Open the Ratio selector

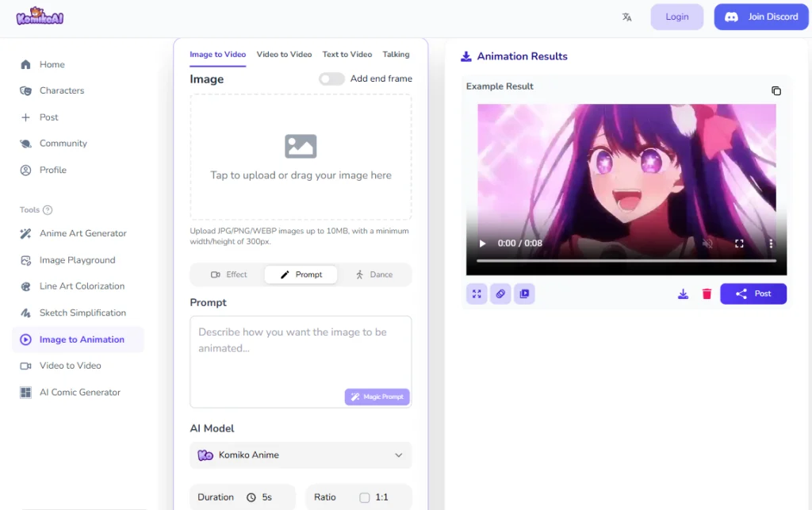tap(358, 497)
